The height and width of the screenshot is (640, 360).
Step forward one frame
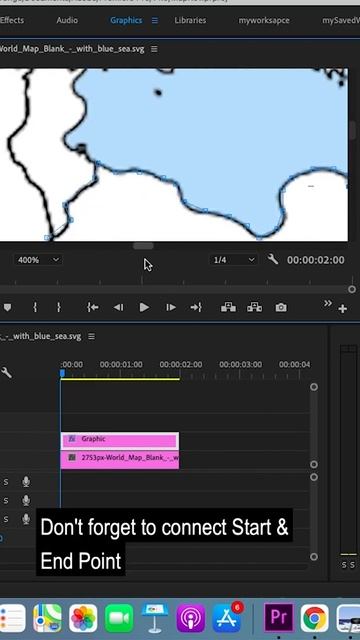[171, 307]
